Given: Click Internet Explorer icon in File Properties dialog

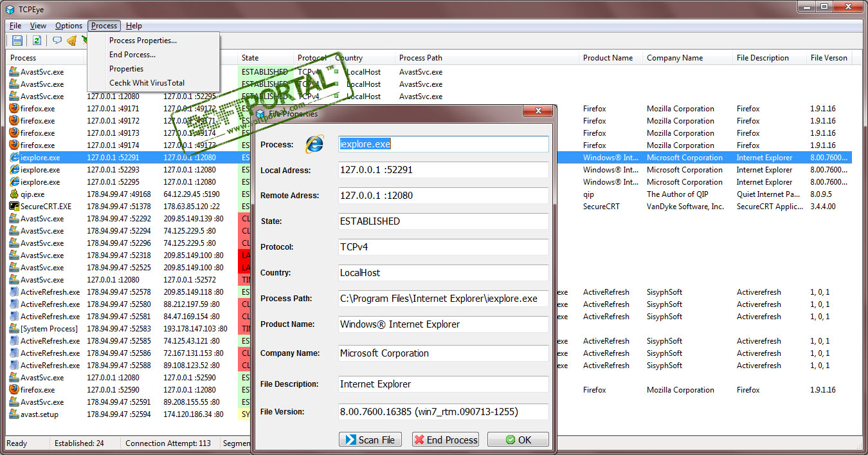Looking at the screenshot, I should tap(314, 144).
